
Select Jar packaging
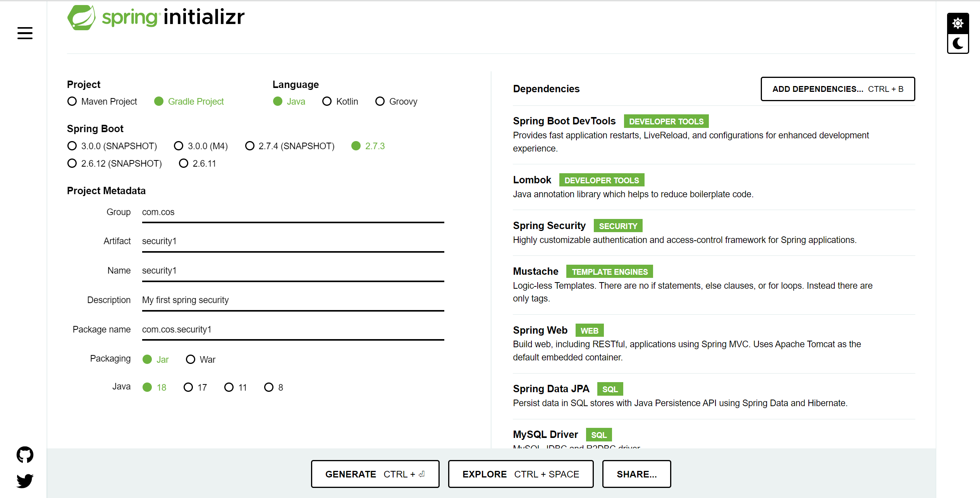156,360
